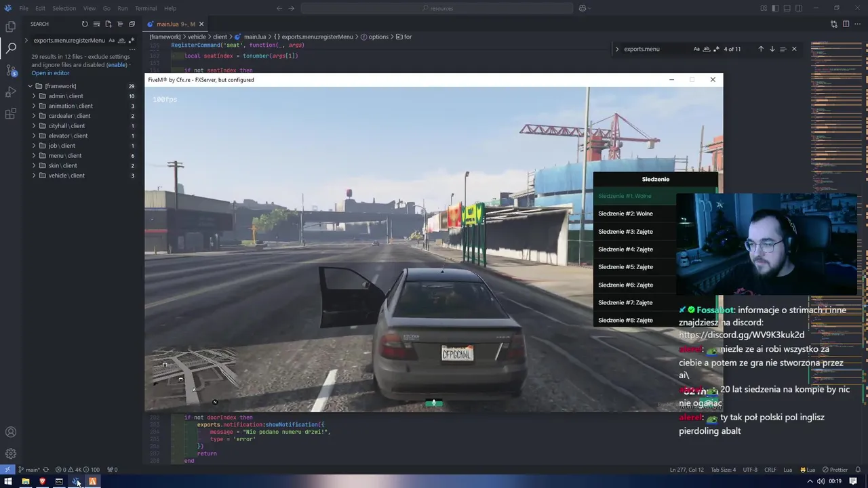The image size is (868, 488).
Task: Toggle primary side bar layout icon
Action: (775, 8)
